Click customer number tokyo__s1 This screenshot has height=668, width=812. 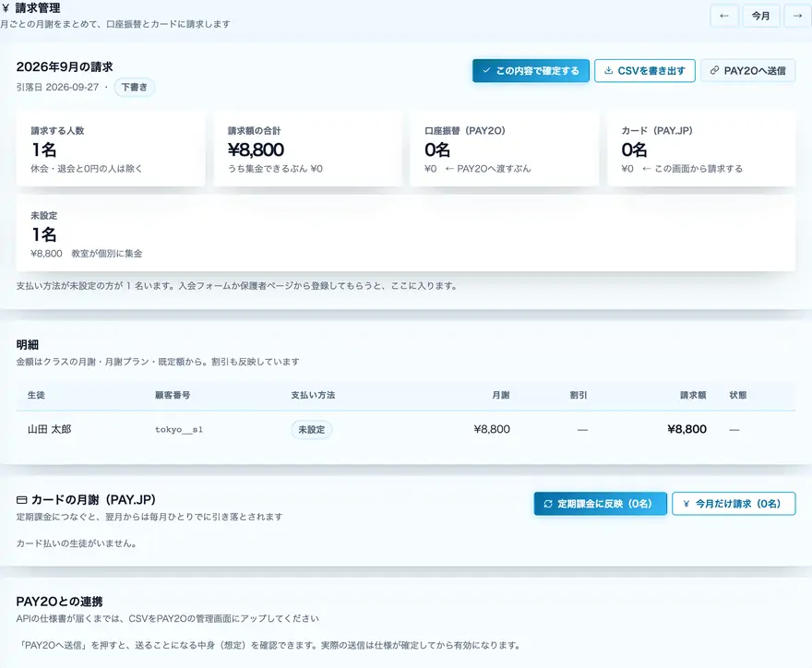(x=179, y=429)
